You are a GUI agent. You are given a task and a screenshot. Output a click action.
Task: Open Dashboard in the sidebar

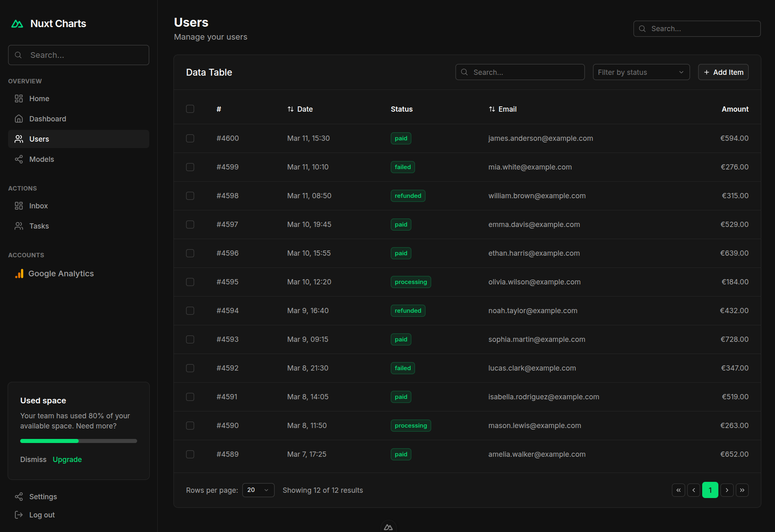[x=78, y=119]
